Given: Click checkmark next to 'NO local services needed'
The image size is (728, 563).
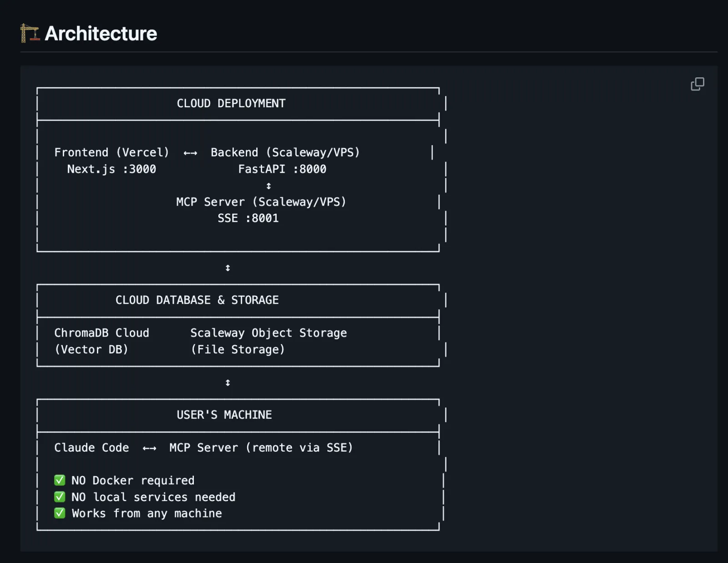Looking at the screenshot, I should pyautogui.click(x=60, y=497).
